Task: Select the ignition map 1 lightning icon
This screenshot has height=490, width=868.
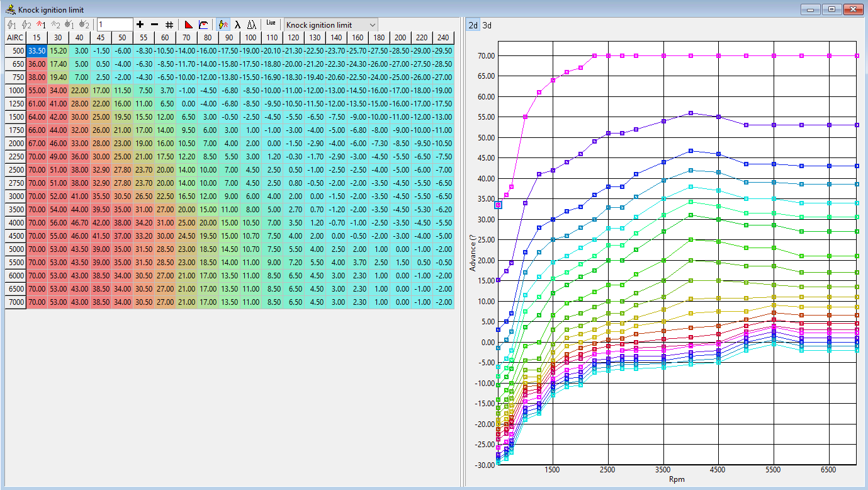Action: pos(11,25)
